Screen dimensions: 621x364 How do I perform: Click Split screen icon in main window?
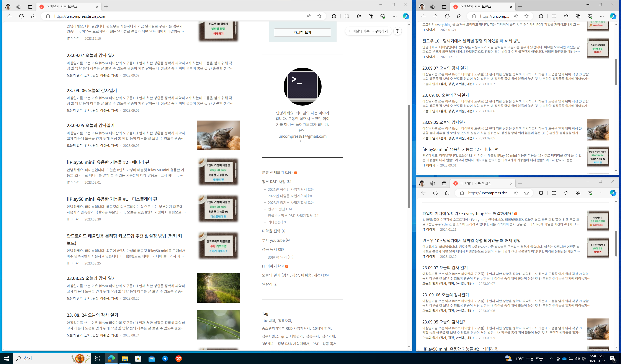point(347,16)
